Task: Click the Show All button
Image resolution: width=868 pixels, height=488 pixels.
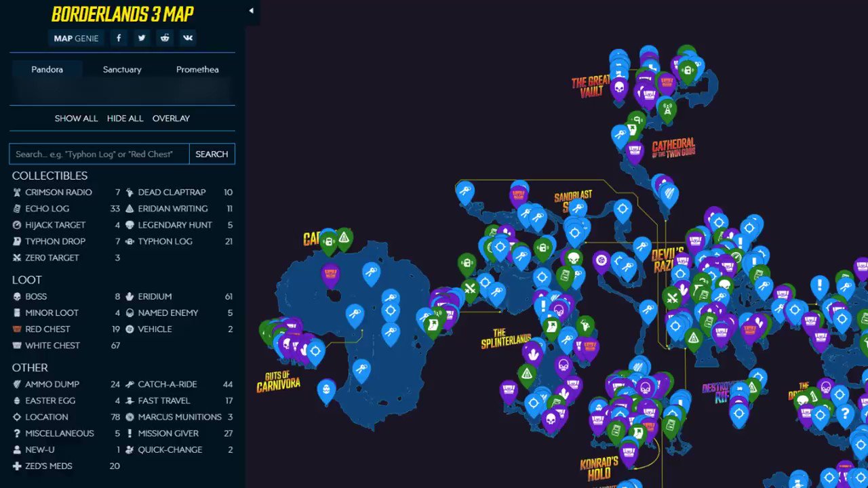Action: coord(76,118)
